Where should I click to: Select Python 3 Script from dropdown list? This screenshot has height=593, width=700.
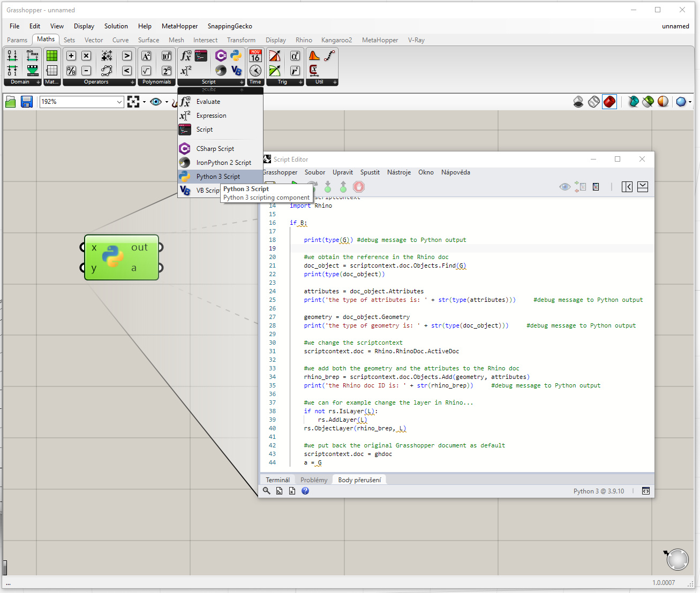(x=220, y=177)
